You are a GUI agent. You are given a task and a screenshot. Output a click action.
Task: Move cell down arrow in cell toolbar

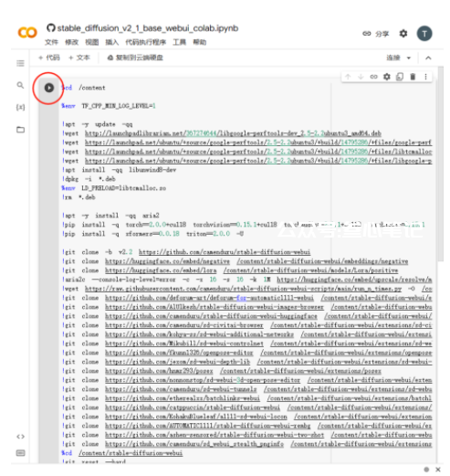pyautogui.click(x=361, y=77)
